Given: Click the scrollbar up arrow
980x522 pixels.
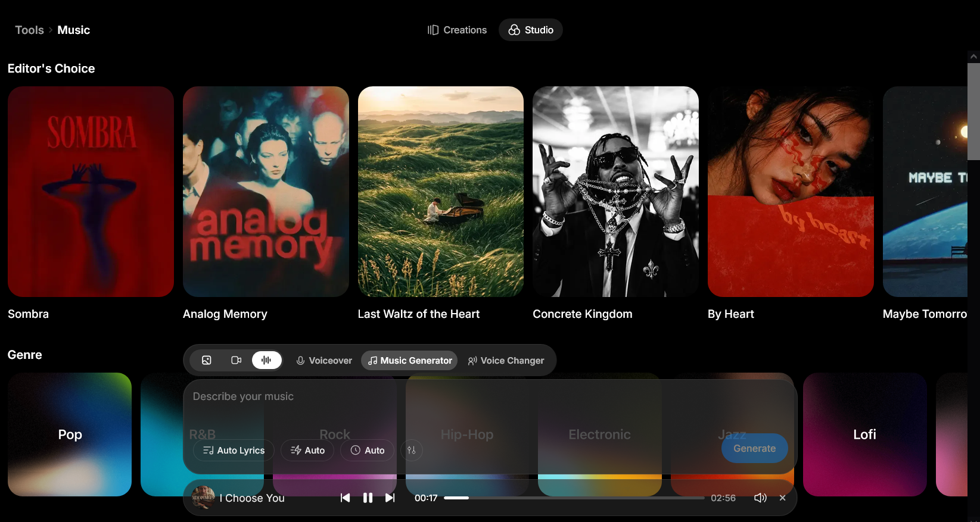Looking at the screenshot, I should tap(973, 57).
